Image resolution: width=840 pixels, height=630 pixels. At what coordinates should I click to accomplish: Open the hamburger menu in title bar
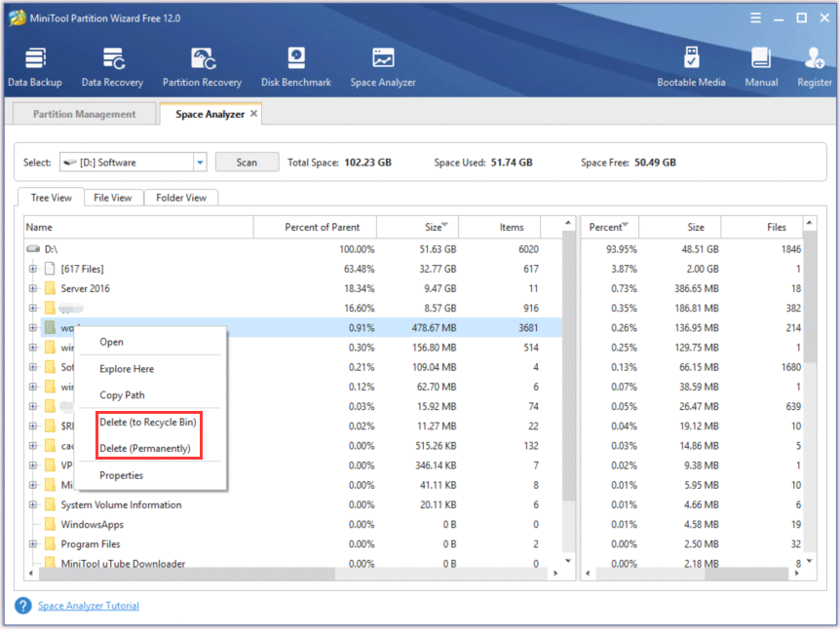click(755, 19)
